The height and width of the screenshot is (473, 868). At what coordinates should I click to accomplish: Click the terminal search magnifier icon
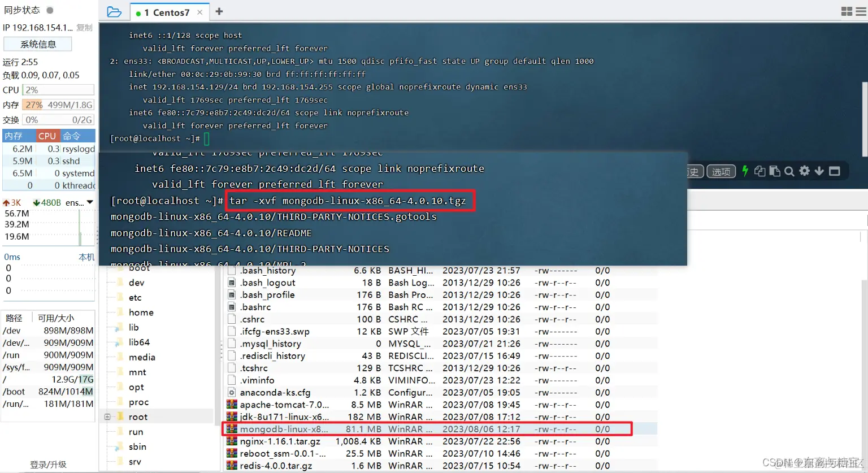(x=789, y=171)
